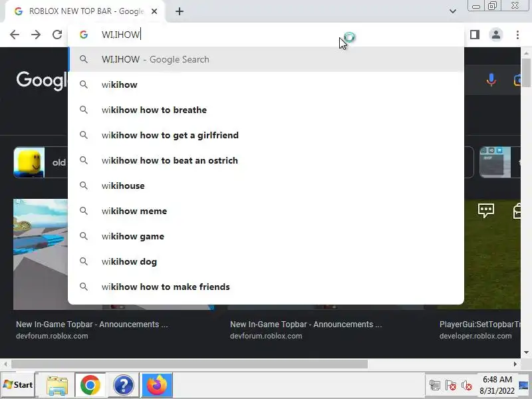Click the network tray icon
Screen dimensions: 532x399
point(435,385)
